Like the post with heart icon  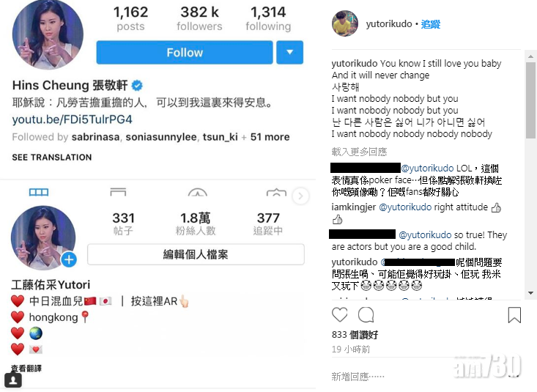tap(339, 314)
